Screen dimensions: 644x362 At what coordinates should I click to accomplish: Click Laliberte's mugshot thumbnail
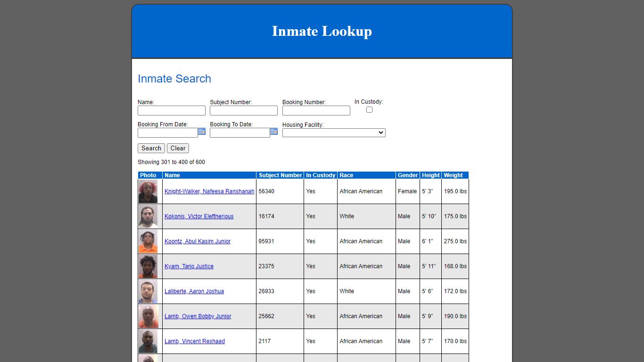(x=148, y=291)
